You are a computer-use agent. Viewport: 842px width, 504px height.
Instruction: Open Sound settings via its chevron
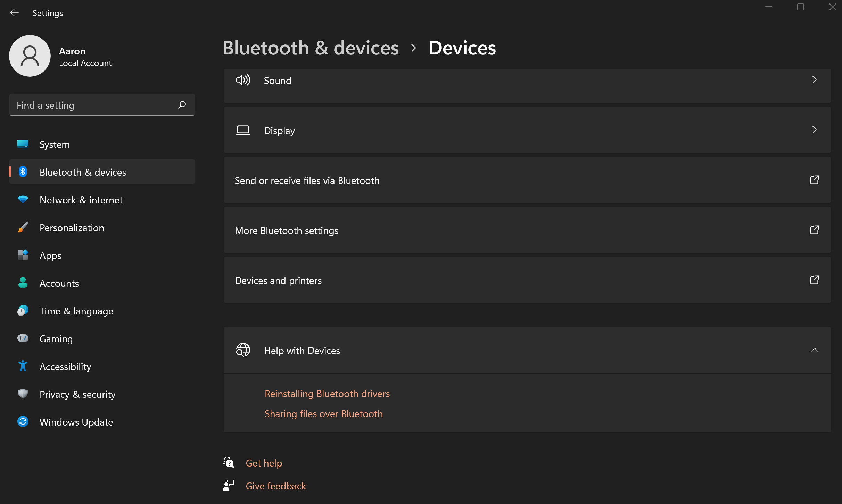814,80
